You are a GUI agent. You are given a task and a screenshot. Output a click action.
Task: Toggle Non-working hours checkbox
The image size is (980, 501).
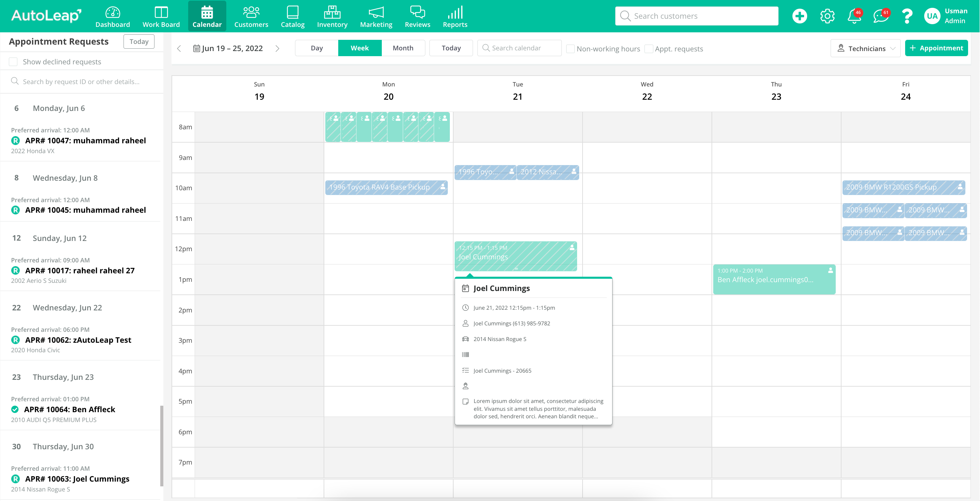click(570, 49)
